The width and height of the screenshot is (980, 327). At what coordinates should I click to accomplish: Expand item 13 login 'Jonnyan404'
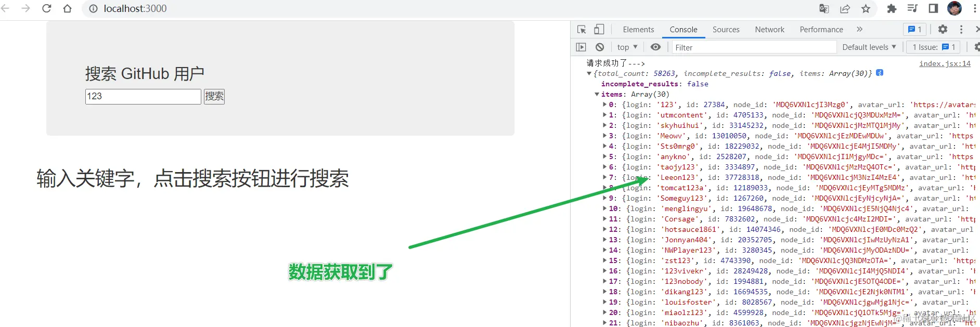click(x=604, y=240)
